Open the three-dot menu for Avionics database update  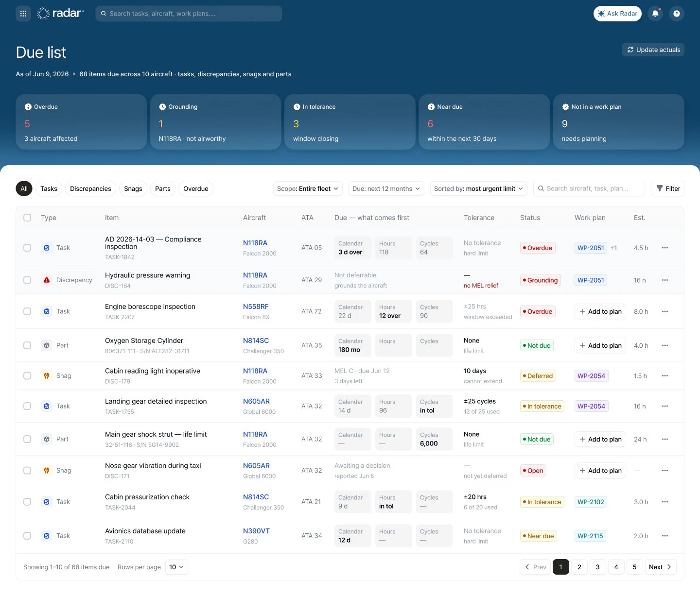coord(665,536)
